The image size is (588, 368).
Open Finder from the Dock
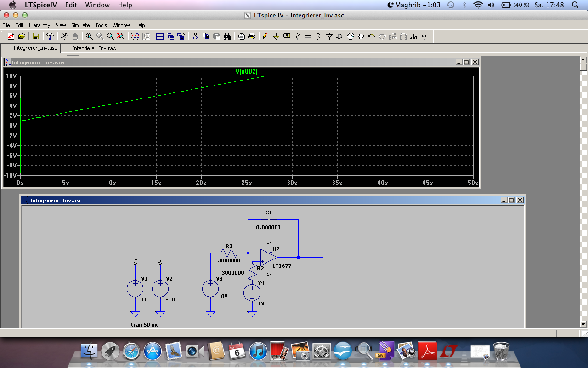[89, 351]
